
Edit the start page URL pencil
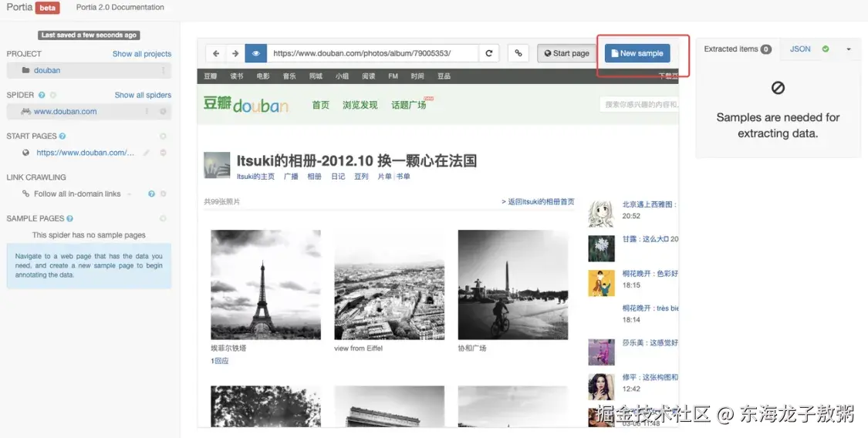pos(146,153)
